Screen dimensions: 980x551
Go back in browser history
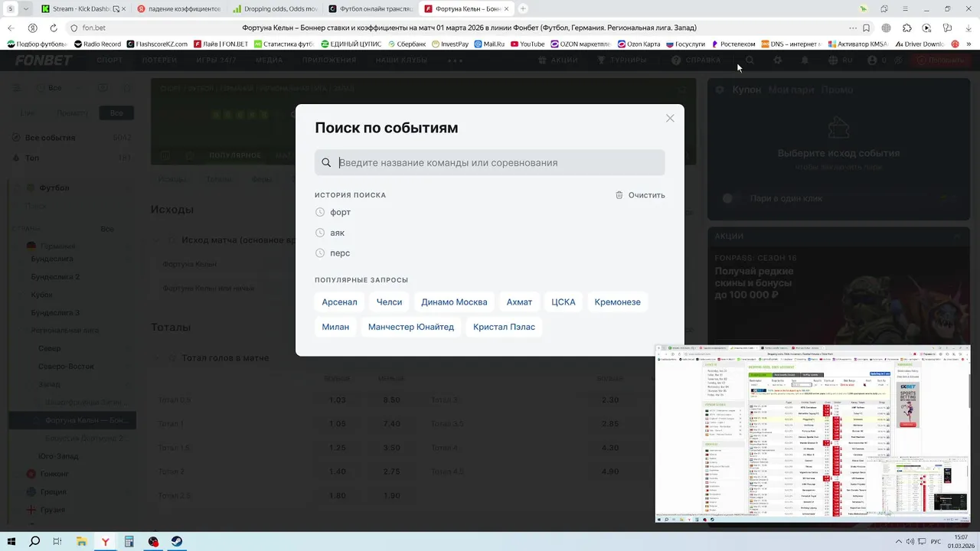[x=11, y=28]
